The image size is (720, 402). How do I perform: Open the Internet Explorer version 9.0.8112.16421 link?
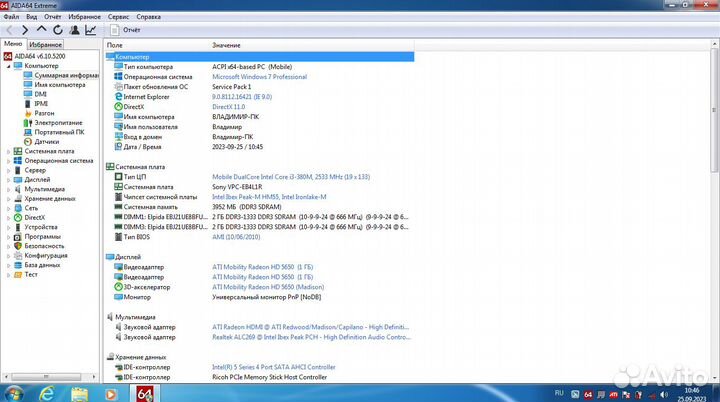tap(242, 97)
